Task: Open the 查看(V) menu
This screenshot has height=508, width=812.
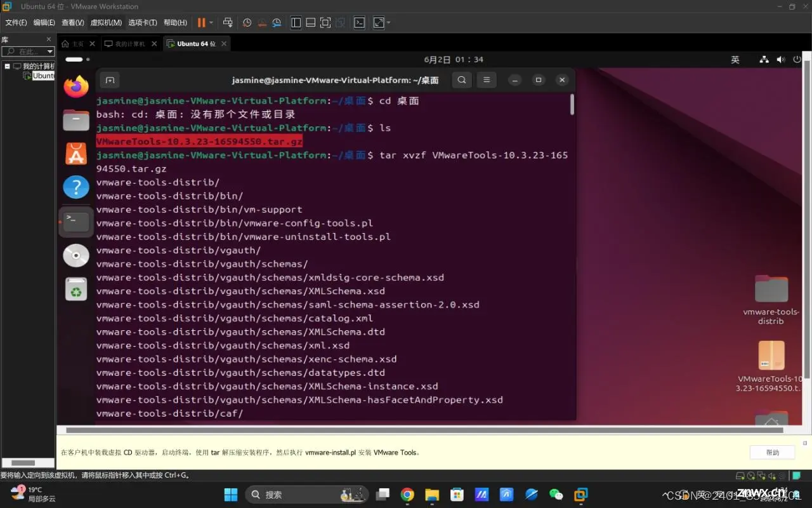Action: click(73, 22)
